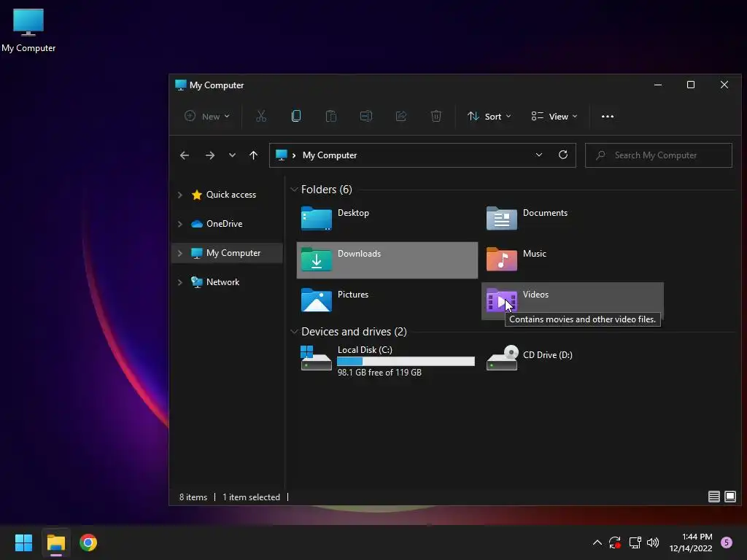747x560 pixels.
Task: Click the volume speaker tray icon
Action: (x=653, y=542)
